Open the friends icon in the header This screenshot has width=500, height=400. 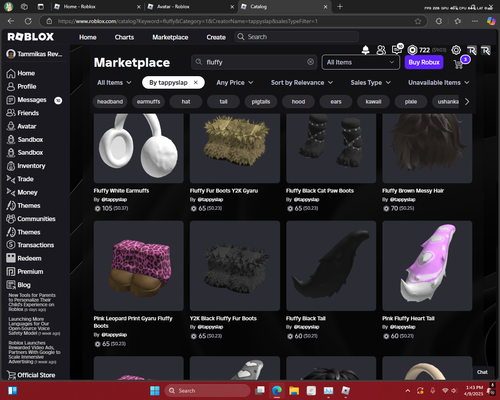tap(381, 50)
